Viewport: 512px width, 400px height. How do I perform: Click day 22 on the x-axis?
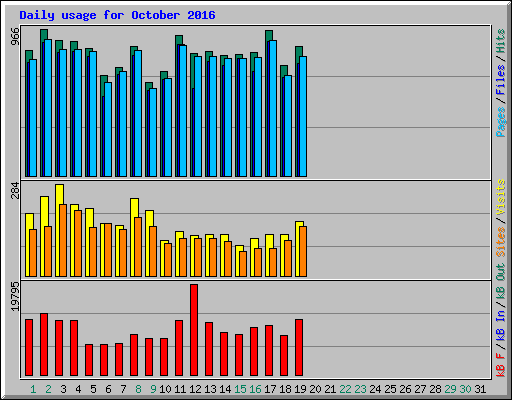pos(345,389)
